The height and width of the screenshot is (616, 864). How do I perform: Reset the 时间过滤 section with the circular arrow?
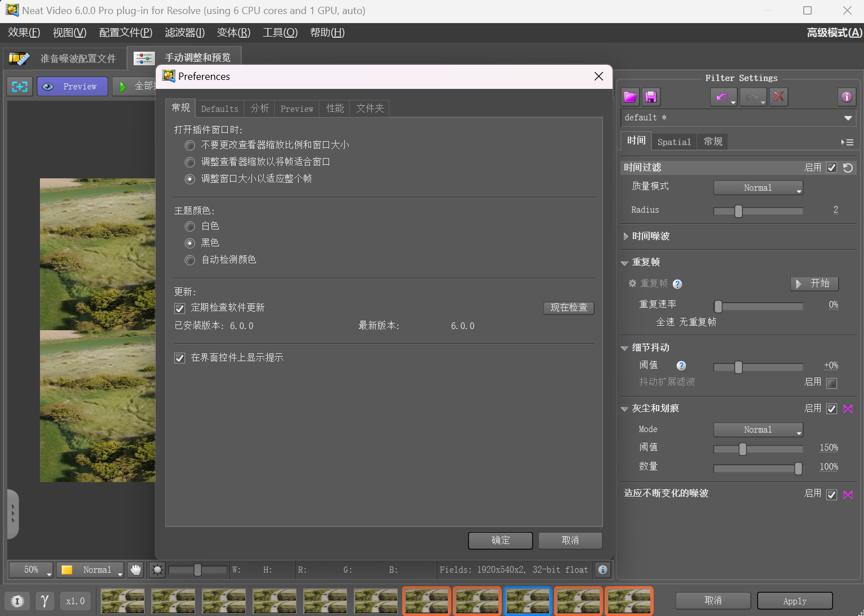pyautogui.click(x=848, y=168)
